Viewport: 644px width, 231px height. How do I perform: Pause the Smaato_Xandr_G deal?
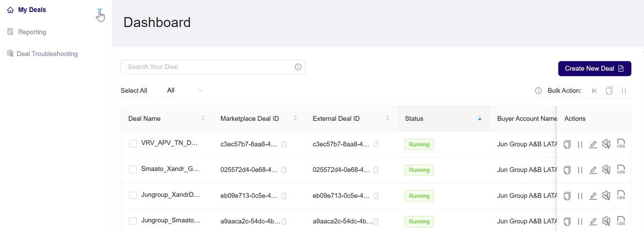tap(580, 170)
